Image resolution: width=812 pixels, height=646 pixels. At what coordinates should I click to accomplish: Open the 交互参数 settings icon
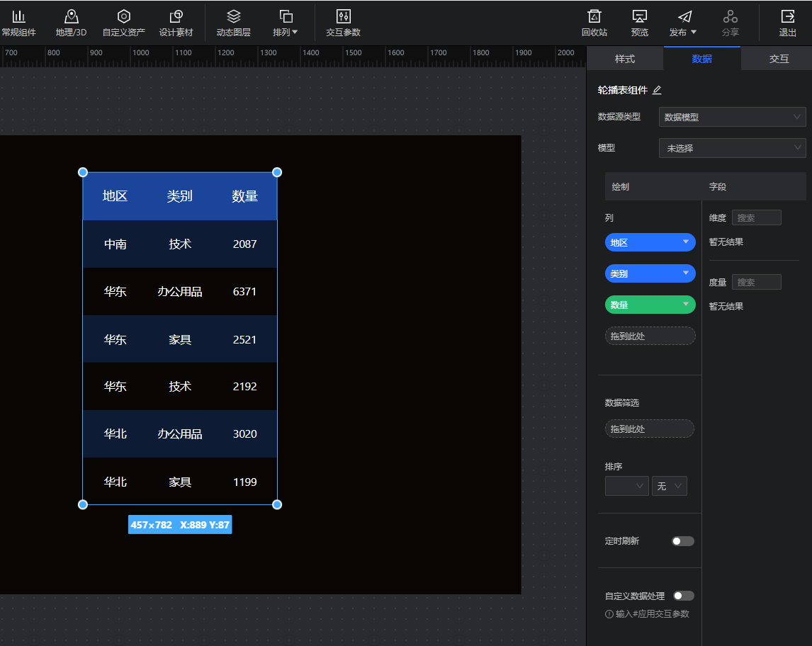pyautogui.click(x=343, y=17)
